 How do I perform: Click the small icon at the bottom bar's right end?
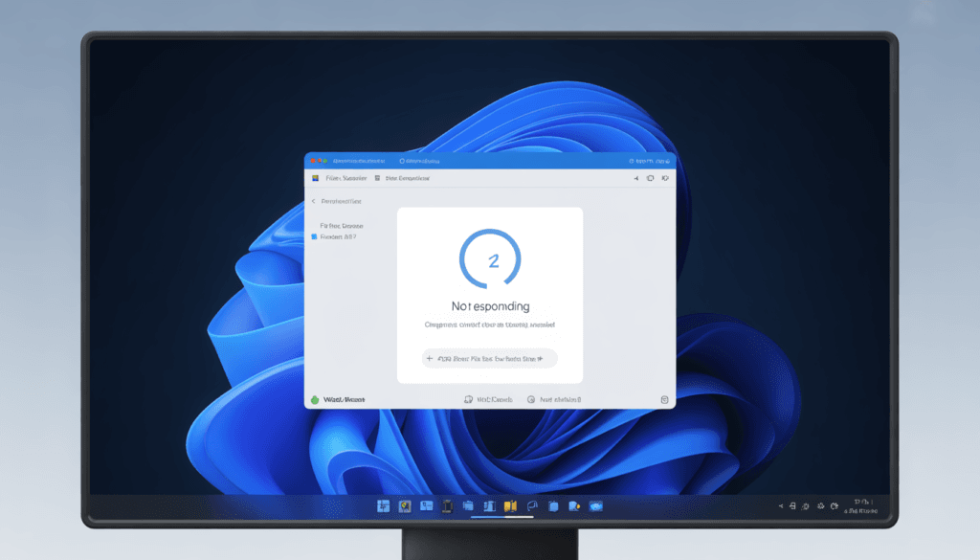(x=664, y=399)
